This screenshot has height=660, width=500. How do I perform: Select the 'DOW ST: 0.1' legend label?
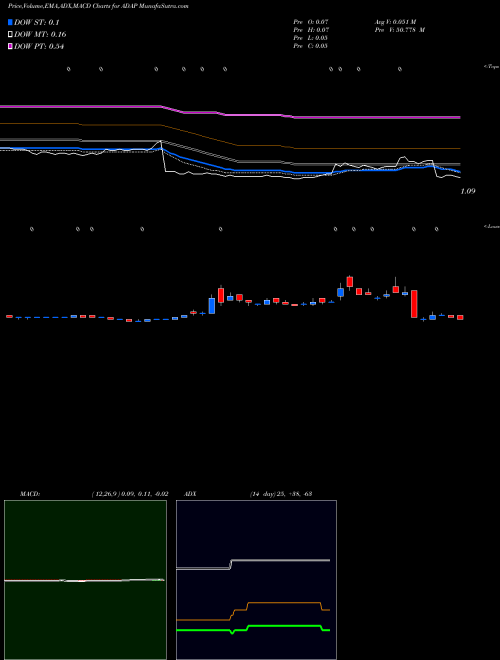click(37, 23)
